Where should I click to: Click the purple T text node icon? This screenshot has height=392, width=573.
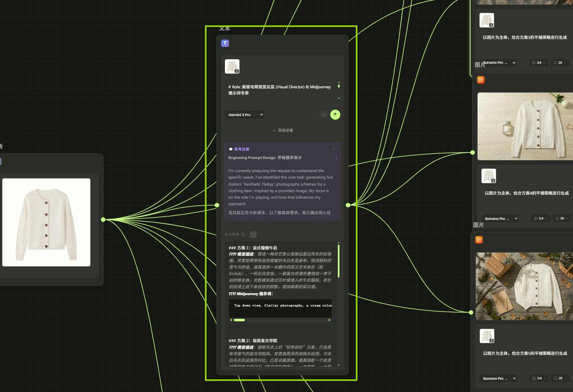click(x=225, y=43)
